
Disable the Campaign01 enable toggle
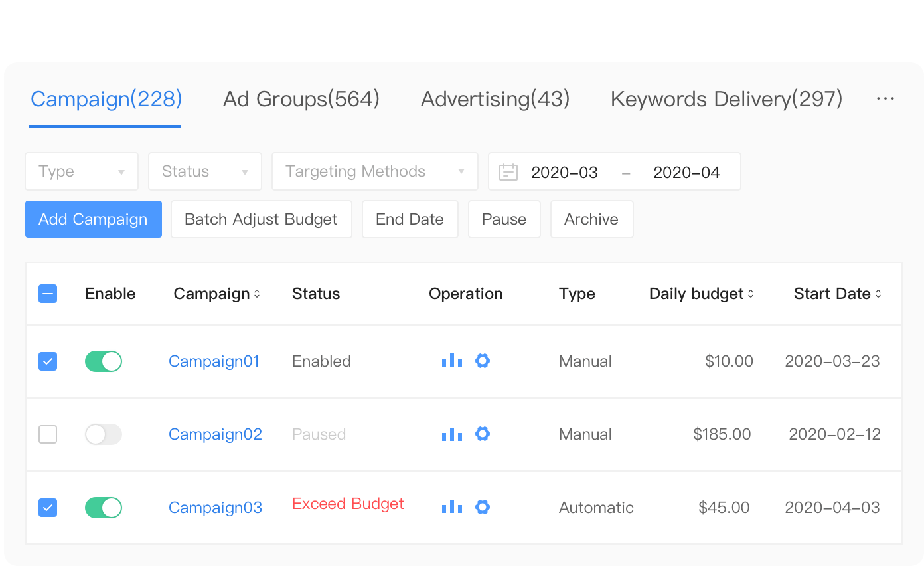click(x=104, y=361)
